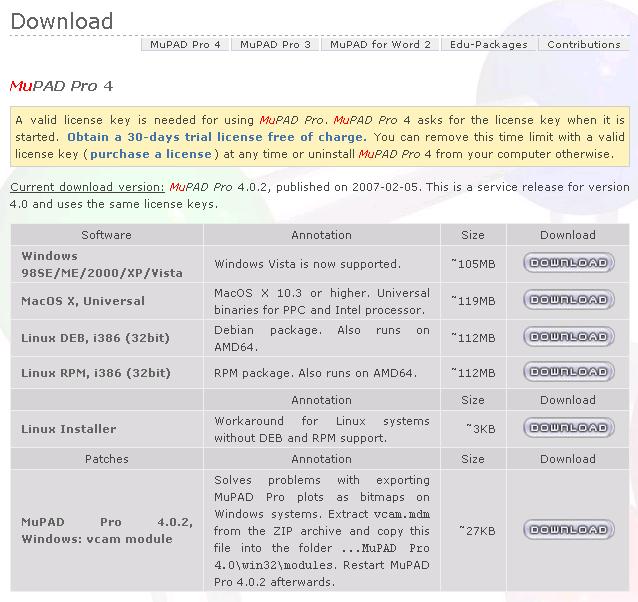Click the 'MacOS X 10.3 or higher' annotation
Viewport: 638px width, 602px height.
[x=322, y=301]
